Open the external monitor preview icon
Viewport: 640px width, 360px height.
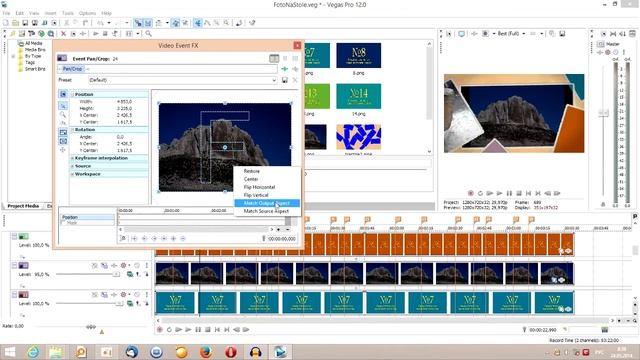[461, 33]
